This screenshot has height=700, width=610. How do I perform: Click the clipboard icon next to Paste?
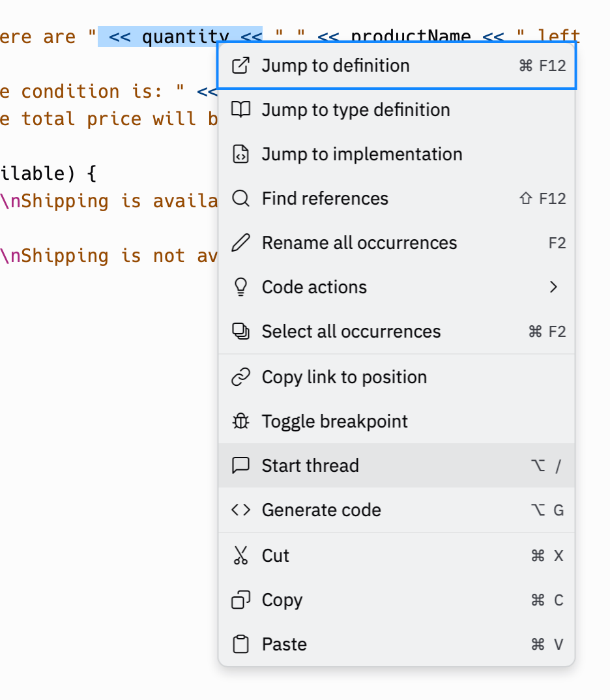click(x=240, y=644)
